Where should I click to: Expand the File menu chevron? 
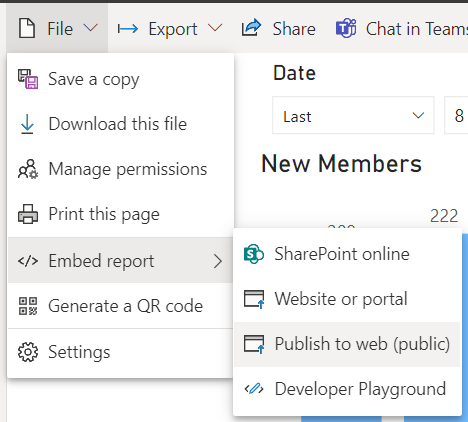pyautogui.click(x=90, y=28)
